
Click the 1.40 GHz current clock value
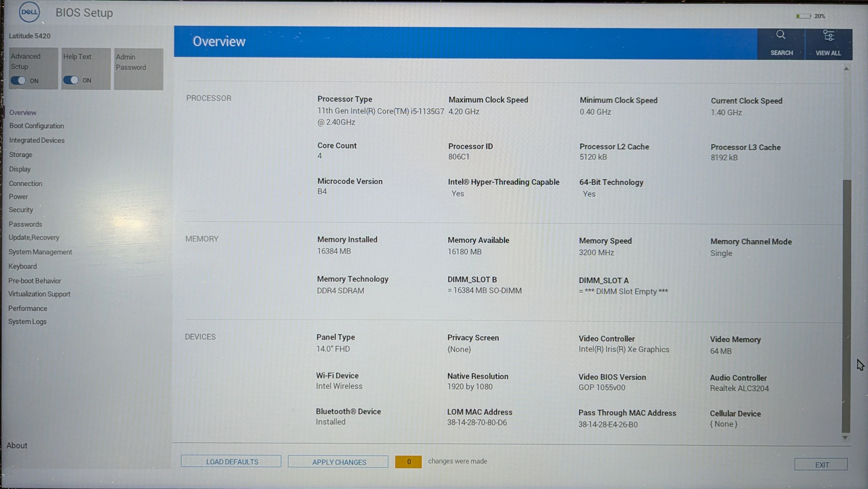pyautogui.click(x=726, y=113)
